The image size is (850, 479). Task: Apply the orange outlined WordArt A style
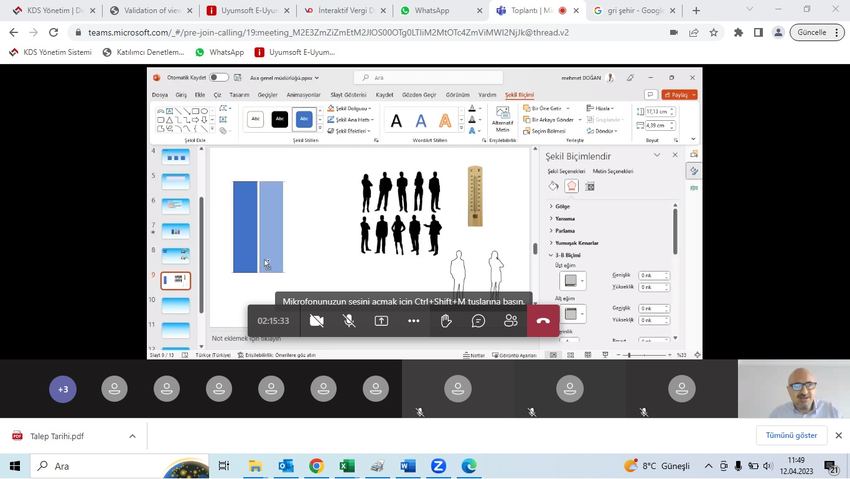(x=445, y=121)
